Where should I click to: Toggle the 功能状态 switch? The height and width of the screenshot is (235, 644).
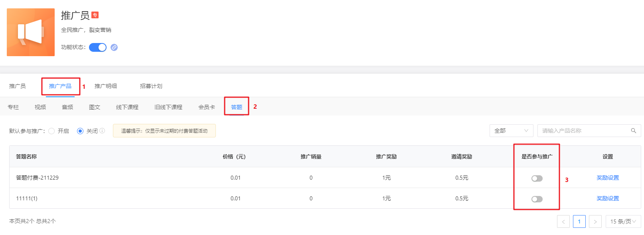click(98, 47)
